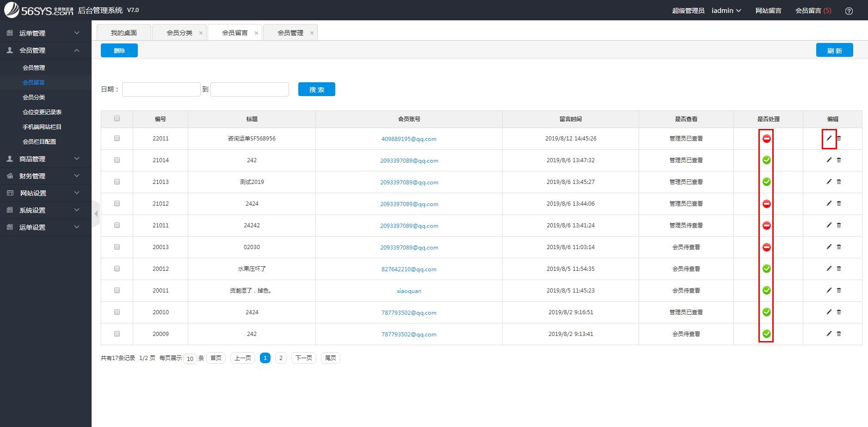The width and height of the screenshot is (868, 427).
Task: Click the red unprocessed icon for message 21012
Action: pyautogui.click(x=766, y=203)
